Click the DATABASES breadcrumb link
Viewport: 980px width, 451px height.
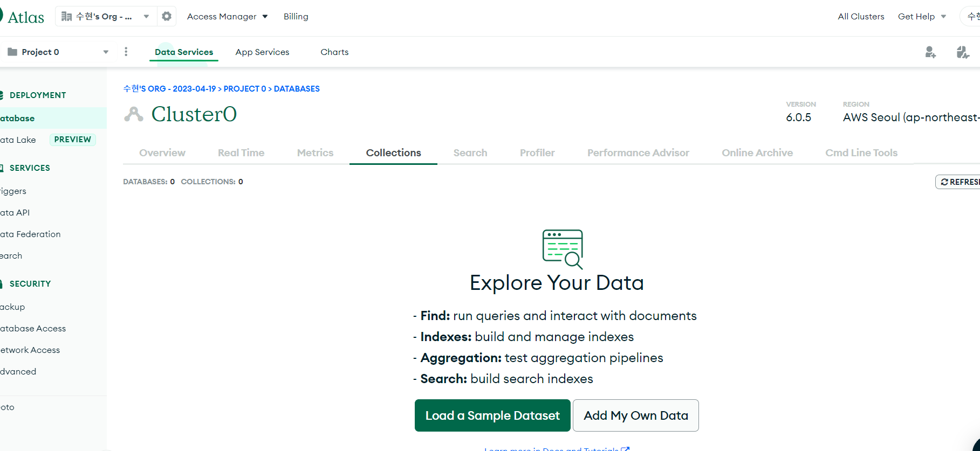pyautogui.click(x=297, y=88)
